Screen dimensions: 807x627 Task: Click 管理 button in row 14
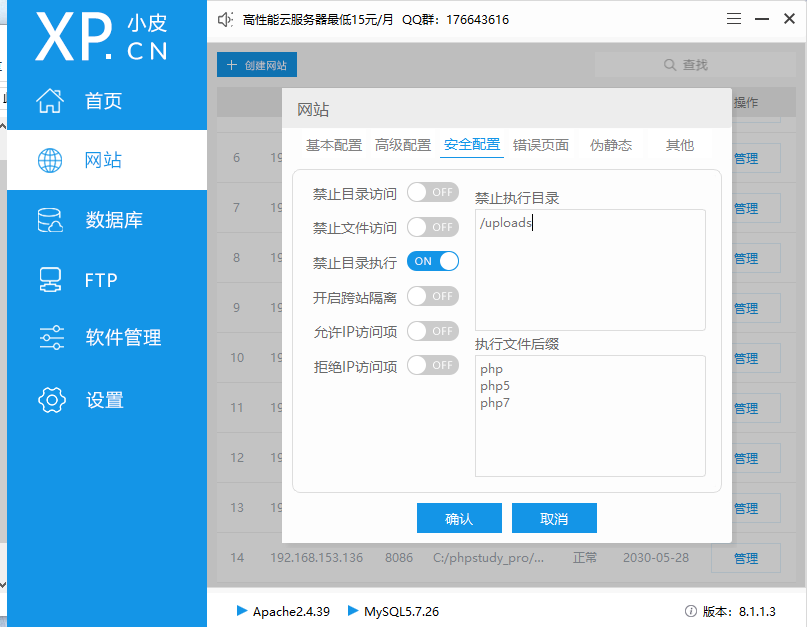745,558
